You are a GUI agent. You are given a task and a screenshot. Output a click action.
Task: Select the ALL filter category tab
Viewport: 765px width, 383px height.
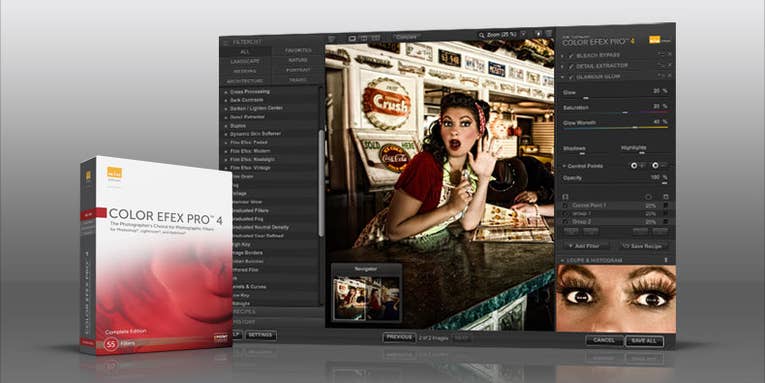[245, 52]
